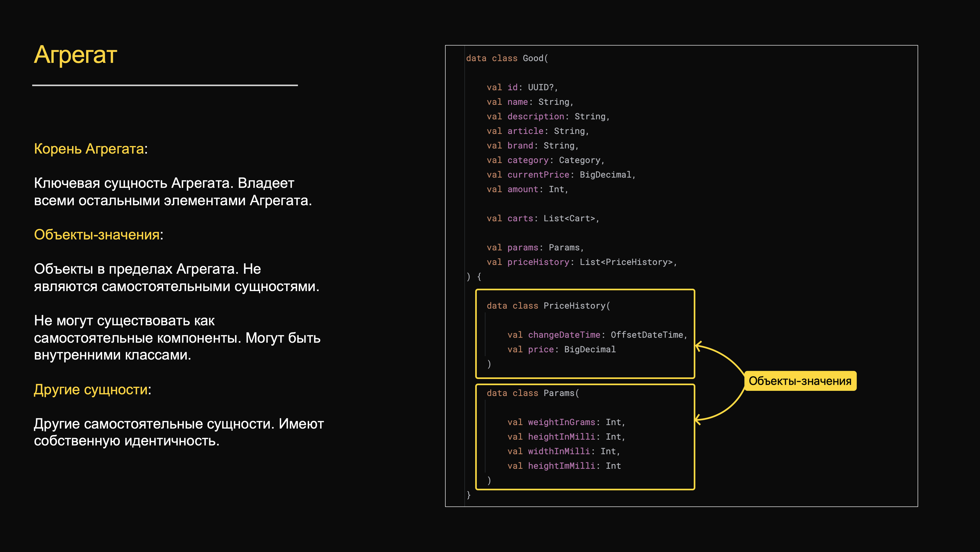Screen dimensions: 980x552
Task: Click 'val priceHistory: List<PriceHistory>' line
Action: point(581,262)
